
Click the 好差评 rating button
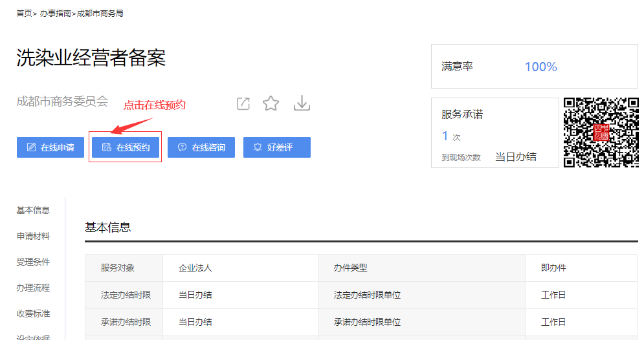pos(276,147)
